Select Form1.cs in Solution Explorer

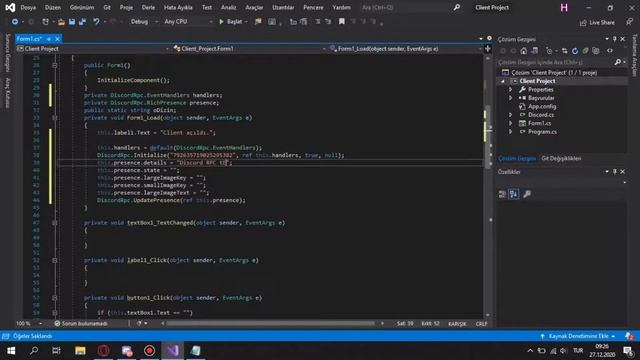click(539, 123)
